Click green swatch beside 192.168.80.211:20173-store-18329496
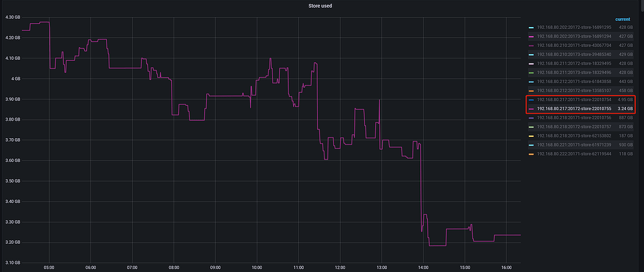Image resolution: width=644 pixels, height=272 pixels. [531, 72]
